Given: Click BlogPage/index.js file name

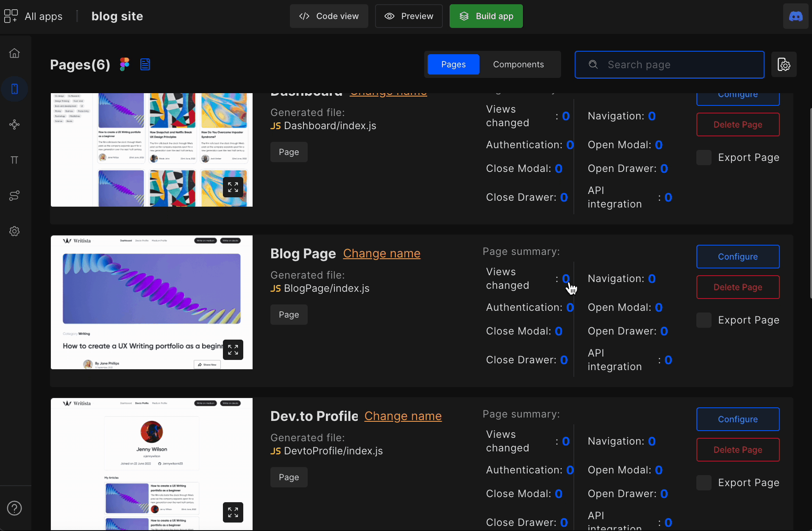Looking at the screenshot, I should click(327, 288).
